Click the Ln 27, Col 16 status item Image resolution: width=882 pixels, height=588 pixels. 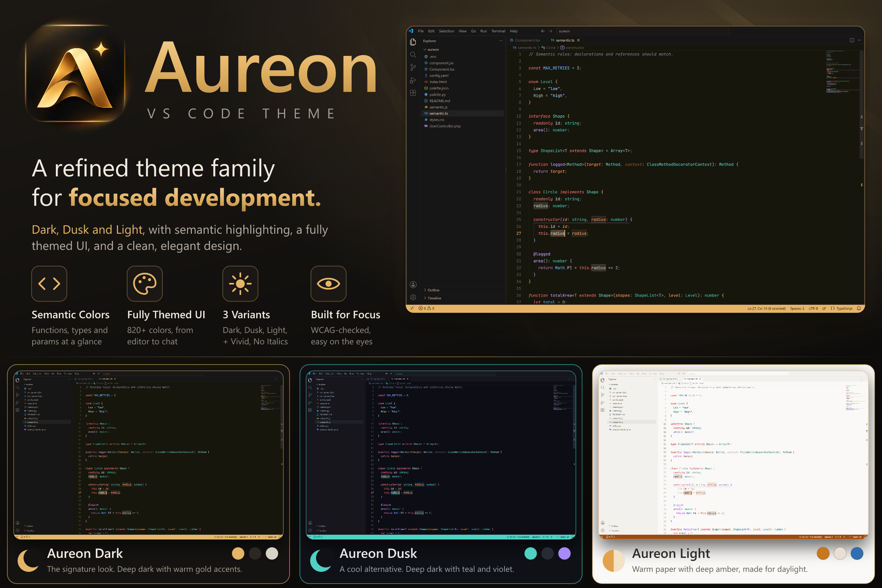(766, 308)
